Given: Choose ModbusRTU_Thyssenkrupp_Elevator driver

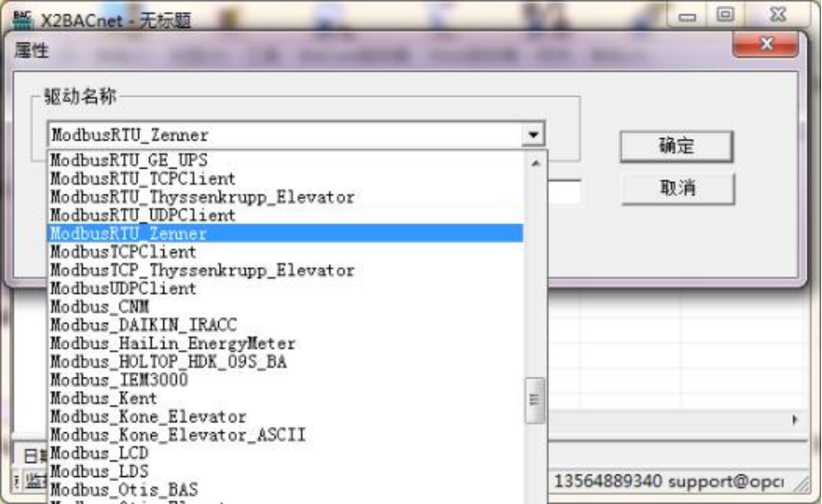Looking at the screenshot, I should pyautogui.click(x=285, y=197).
